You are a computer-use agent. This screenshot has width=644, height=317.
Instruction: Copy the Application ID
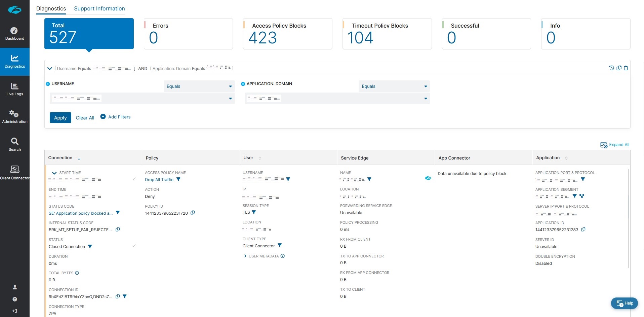tap(583, 230)
